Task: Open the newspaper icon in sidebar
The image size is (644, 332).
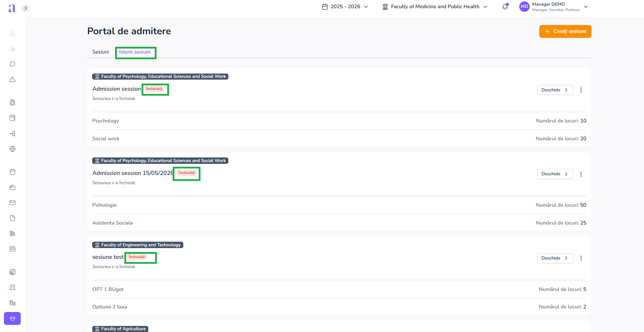Action: (x=13, y=249)
